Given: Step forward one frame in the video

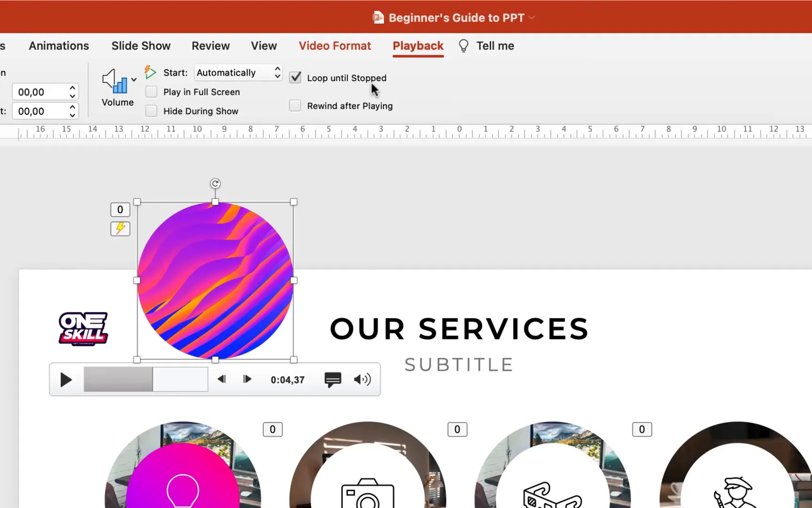Looking at the screenshot, I should [x=247, y=379].
